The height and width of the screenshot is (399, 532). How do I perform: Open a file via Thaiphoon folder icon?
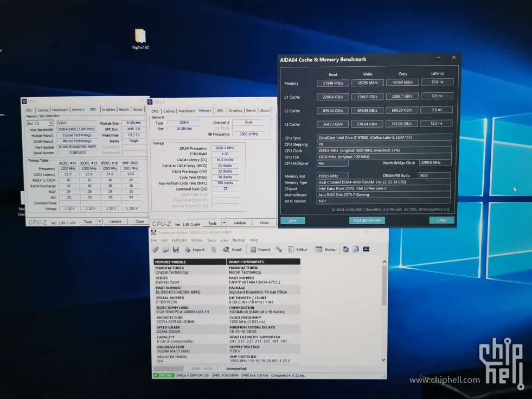(x=165, y=250)
